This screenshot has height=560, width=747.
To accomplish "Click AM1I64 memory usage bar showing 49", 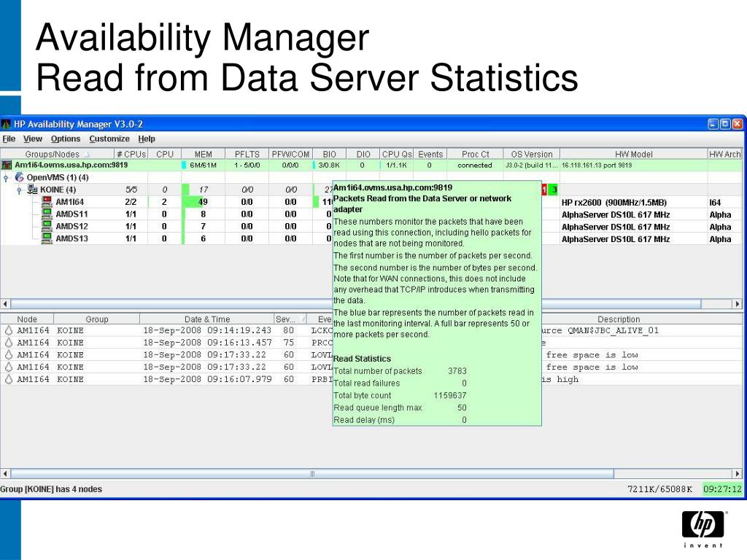I will [203, 202].
